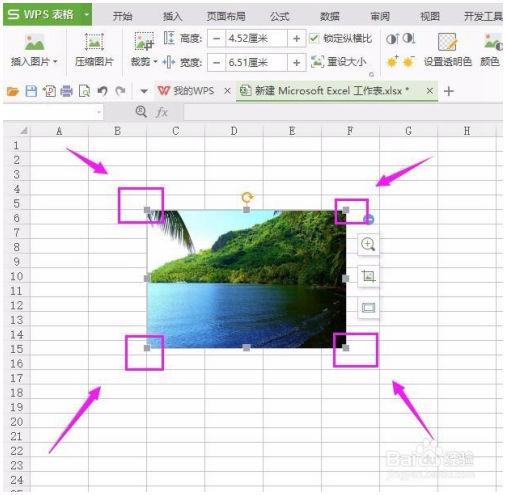The width and height of the screenshot is (506, 495).
Task: Click the 设置透明色 transparent color icon
Action: point(447,42)
